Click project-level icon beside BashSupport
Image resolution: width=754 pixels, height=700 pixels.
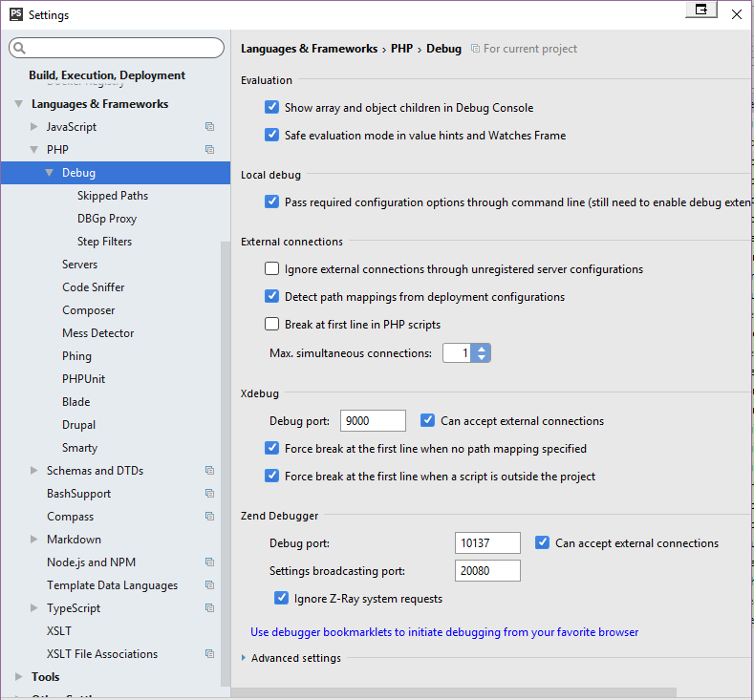(x=209, y=494)
